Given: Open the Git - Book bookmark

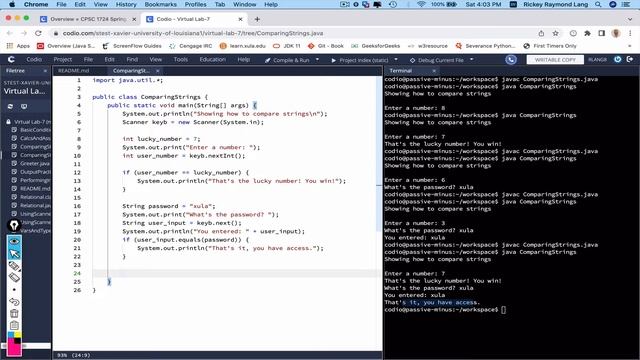Looking at the screenshot, I should tap(326, 46).
